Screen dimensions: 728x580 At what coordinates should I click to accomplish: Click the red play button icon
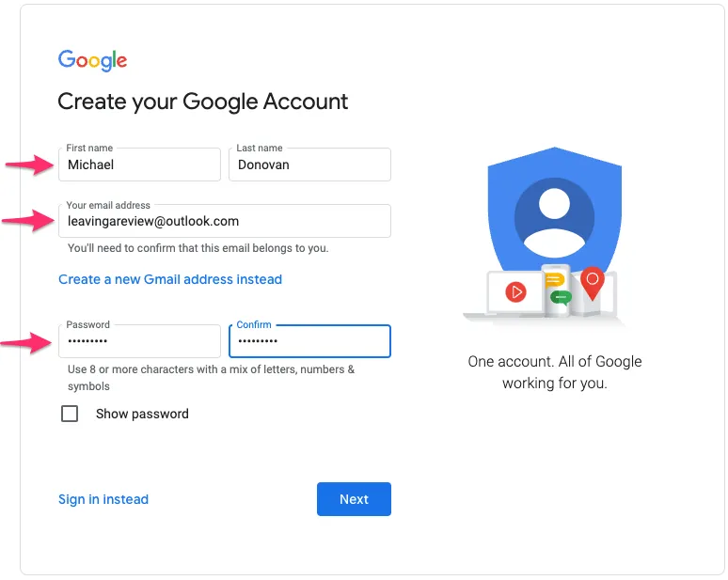(515, 291)
